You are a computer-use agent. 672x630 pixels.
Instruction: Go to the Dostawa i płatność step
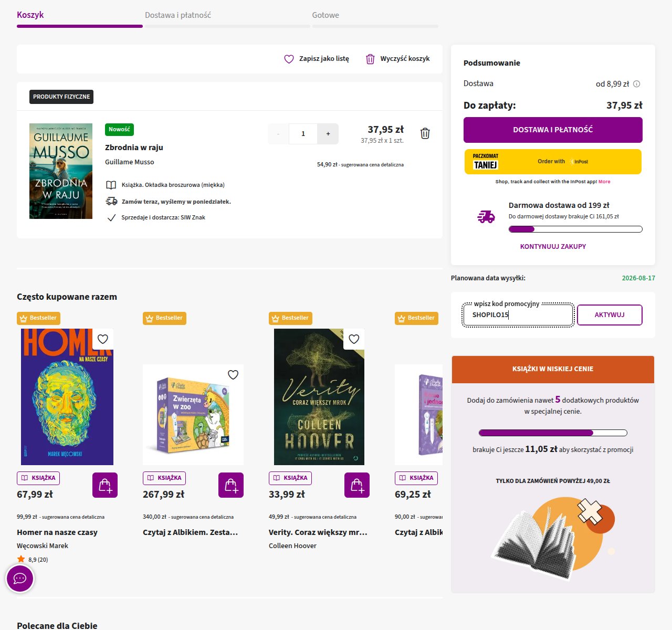click(178, 15)
